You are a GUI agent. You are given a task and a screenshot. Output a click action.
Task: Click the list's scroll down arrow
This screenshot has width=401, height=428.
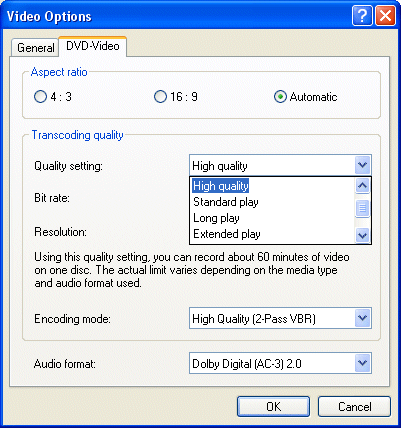[362, 236]
